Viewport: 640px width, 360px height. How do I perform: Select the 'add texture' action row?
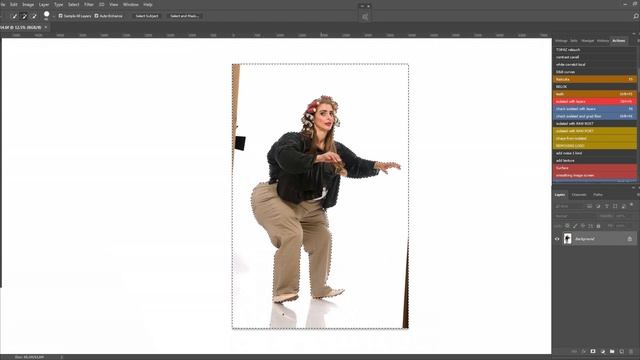(x=595, y=160)
